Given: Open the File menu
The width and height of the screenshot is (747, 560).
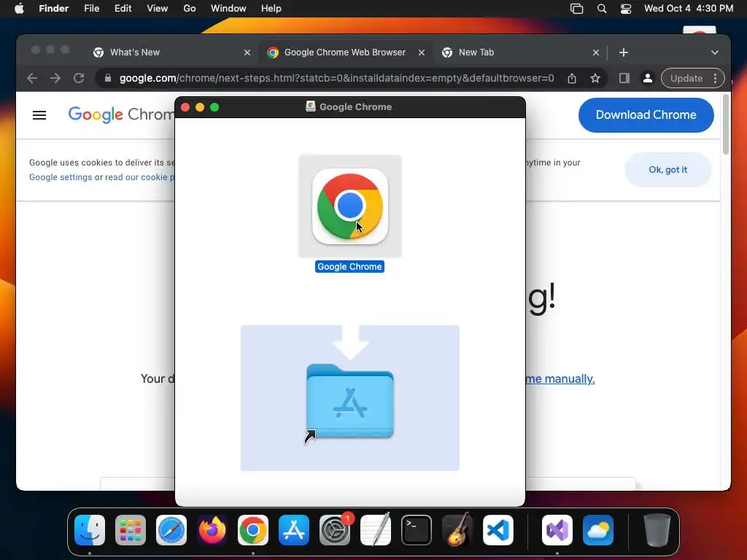Looking at the screenshot, I should click(x=91, y=9).
